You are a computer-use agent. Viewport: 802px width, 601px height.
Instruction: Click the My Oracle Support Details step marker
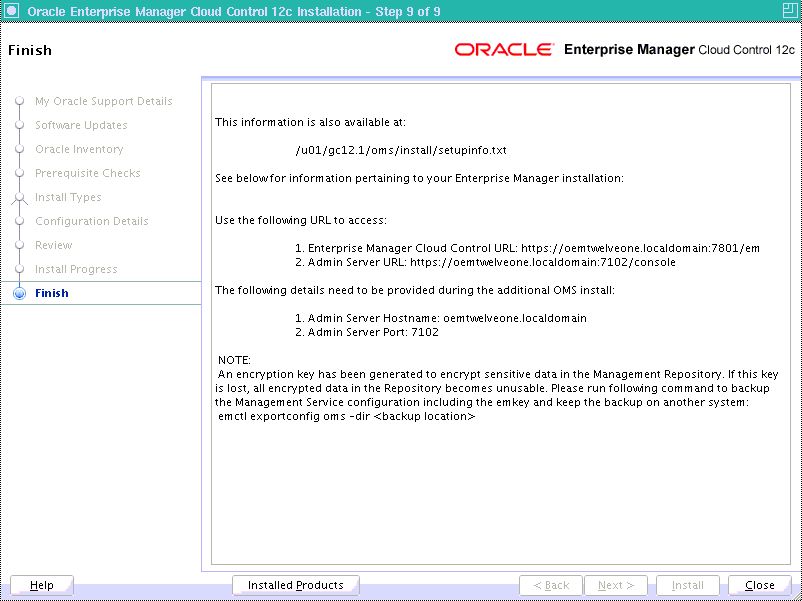point(19,101)
